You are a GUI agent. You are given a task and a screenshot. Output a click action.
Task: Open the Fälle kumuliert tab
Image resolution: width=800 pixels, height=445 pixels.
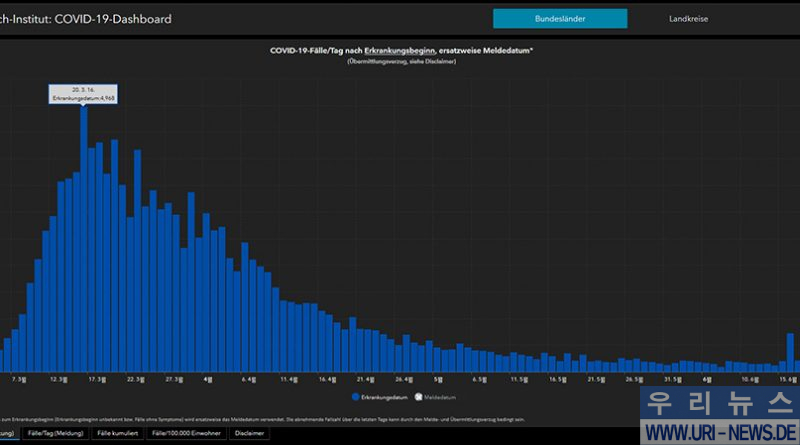(117, 433)
